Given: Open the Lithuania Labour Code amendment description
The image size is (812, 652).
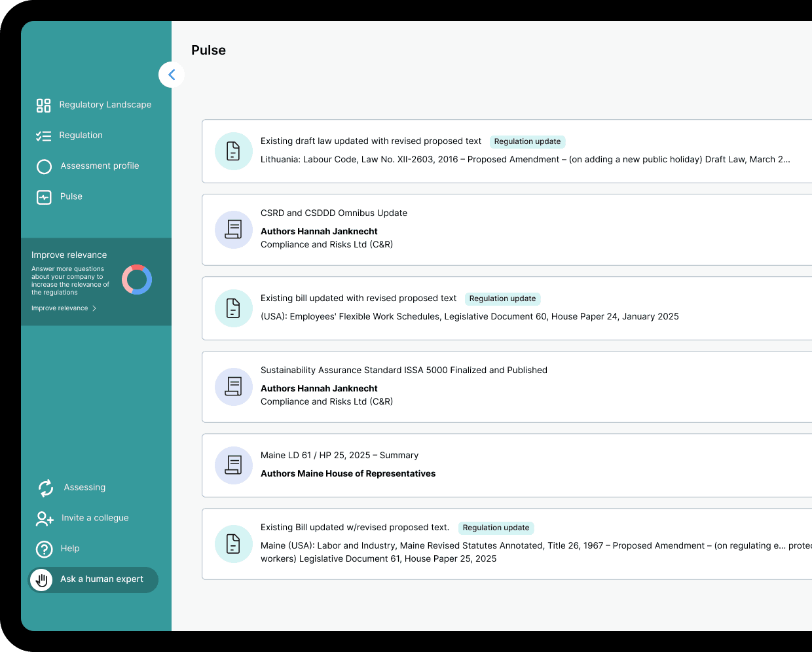Looking at the screenshot, I should (x=525, y=159).
